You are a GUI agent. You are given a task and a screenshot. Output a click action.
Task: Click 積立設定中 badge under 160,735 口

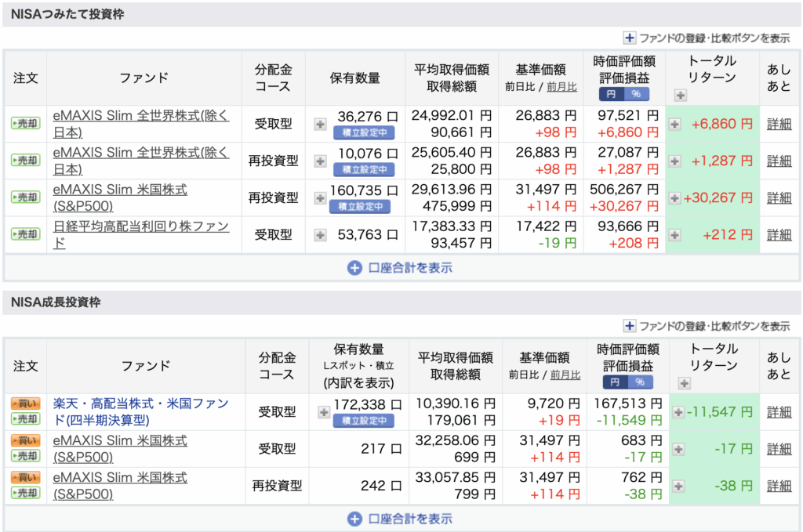point(360,206)
